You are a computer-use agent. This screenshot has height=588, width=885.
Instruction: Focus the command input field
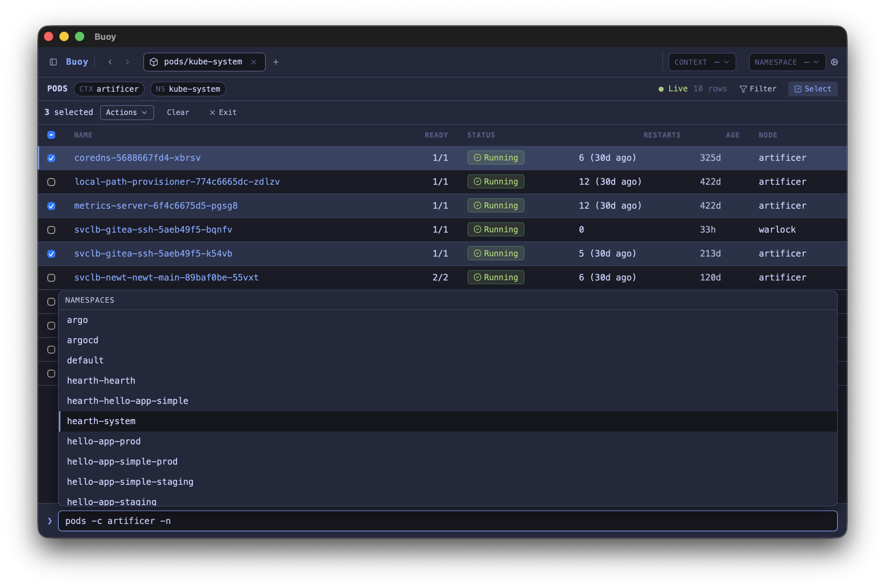click(x=448, y=521)
